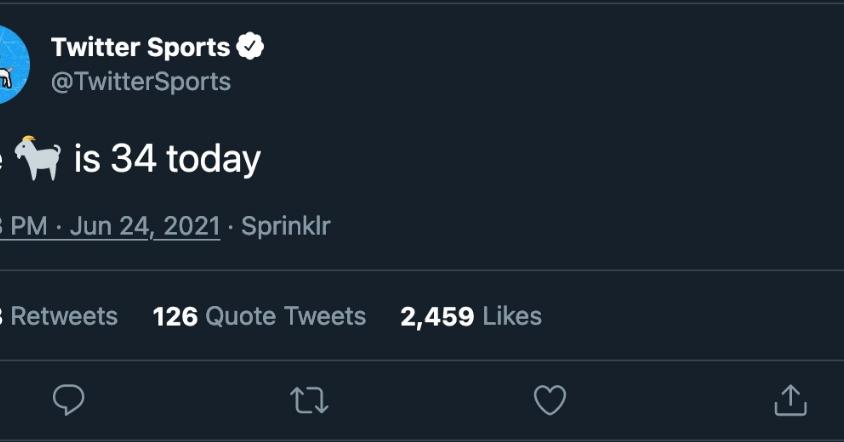Click the reply speech bubble icon
The height and width of the screenshot is (442, 844).
click(68, 401)
